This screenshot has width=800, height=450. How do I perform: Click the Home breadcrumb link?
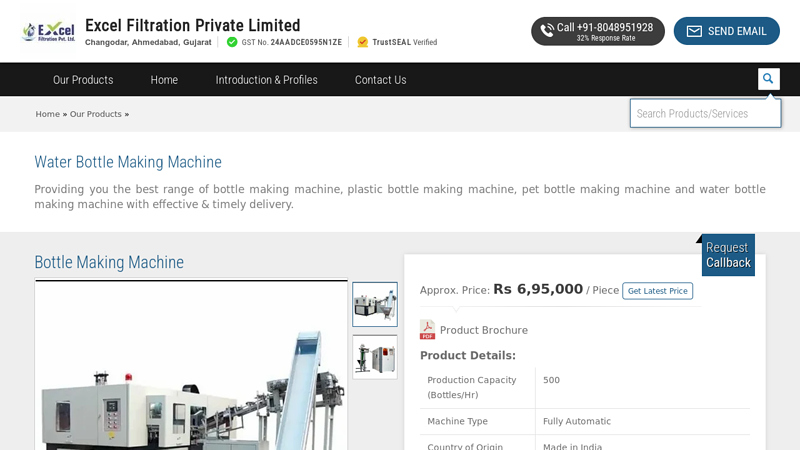pos(47,114)
